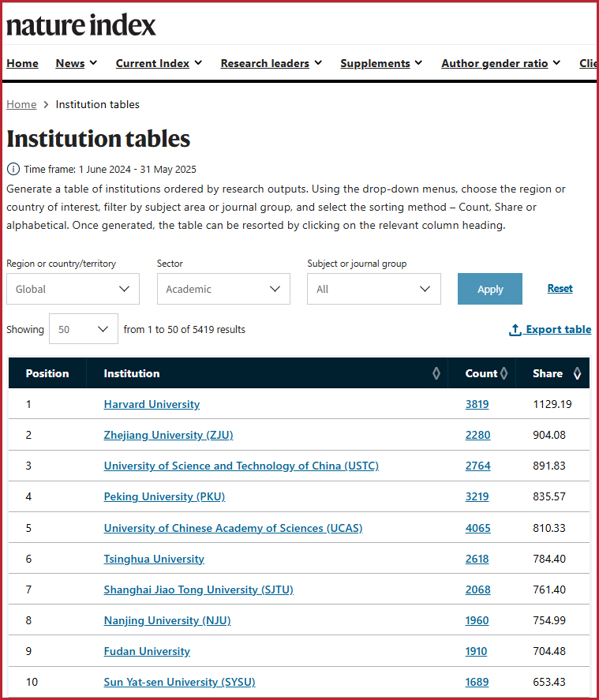Open University of Chinese Academy of Sciences link
Viewport: 599px width, 700px height.
pos(233,528)
